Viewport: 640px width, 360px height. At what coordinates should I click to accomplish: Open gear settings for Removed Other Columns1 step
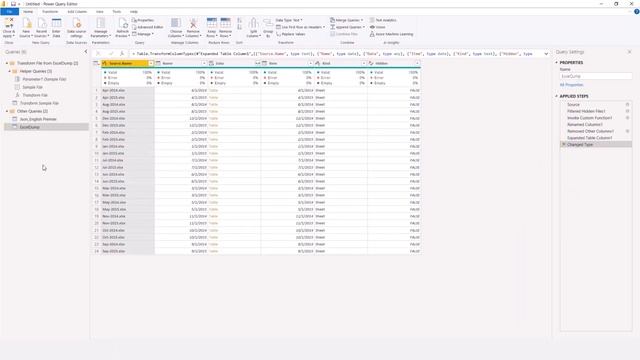(627, 131)
